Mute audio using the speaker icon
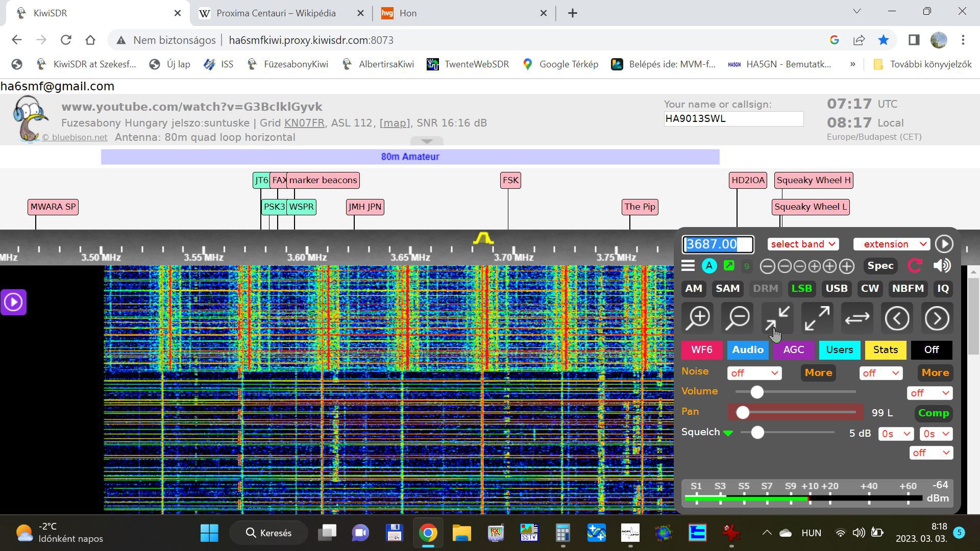 (x=942, y=266)
